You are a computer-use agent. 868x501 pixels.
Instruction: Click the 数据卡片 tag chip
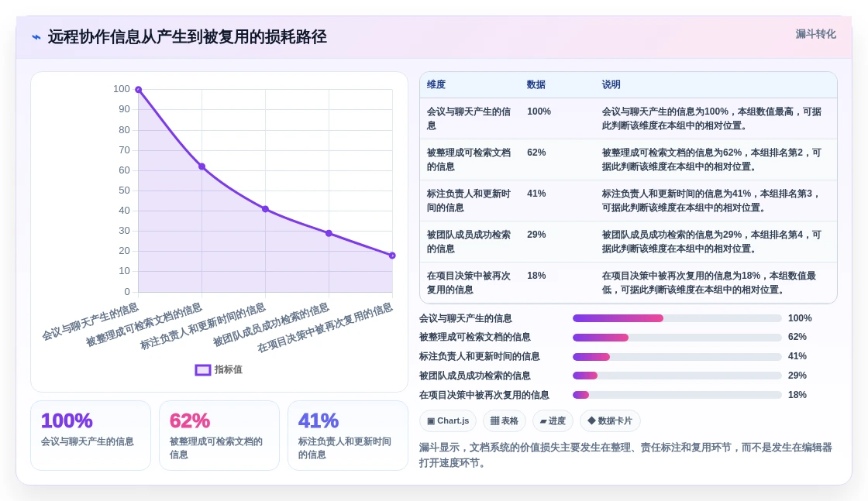(610, 420)
